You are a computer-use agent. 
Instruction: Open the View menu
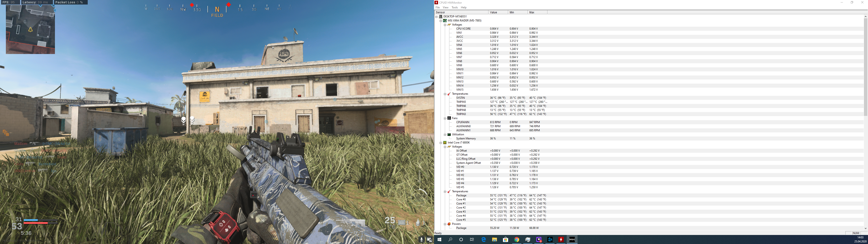446,7
